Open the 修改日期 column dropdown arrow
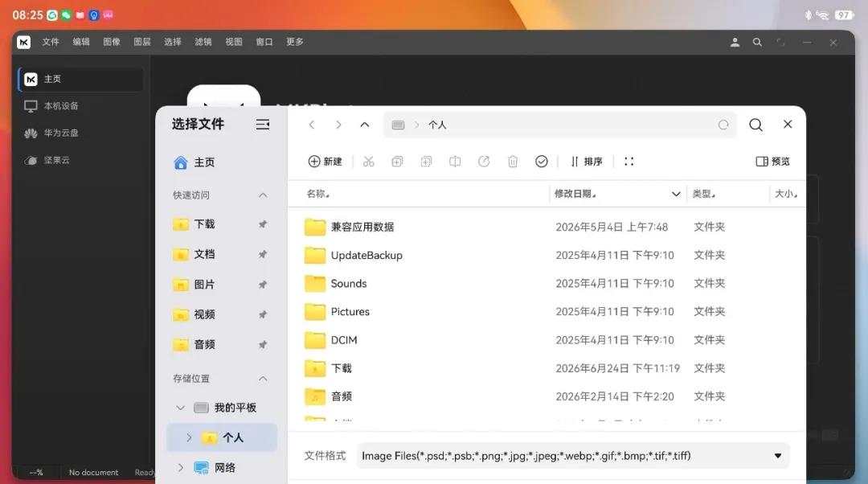868x484 pixels. pos(676,194)
